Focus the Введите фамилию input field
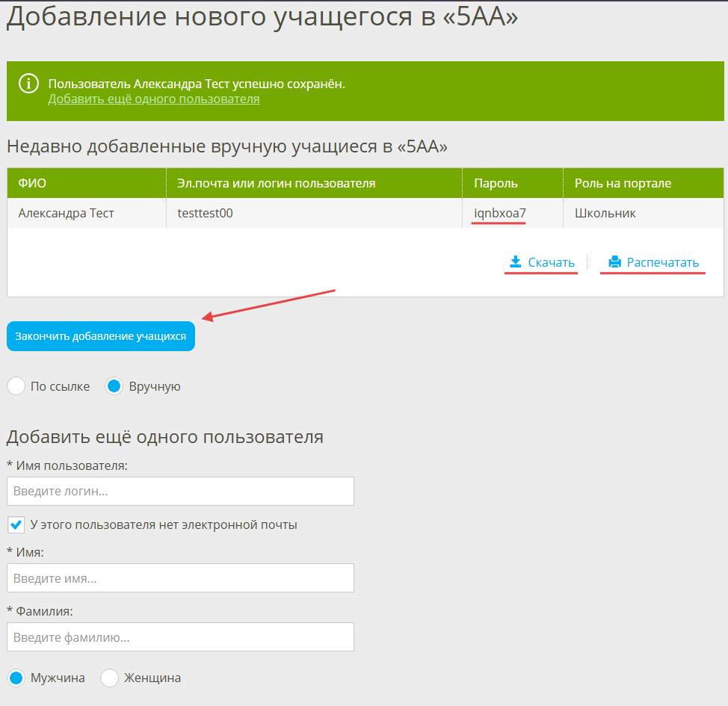Screen dimensions: 728x706 180,637
